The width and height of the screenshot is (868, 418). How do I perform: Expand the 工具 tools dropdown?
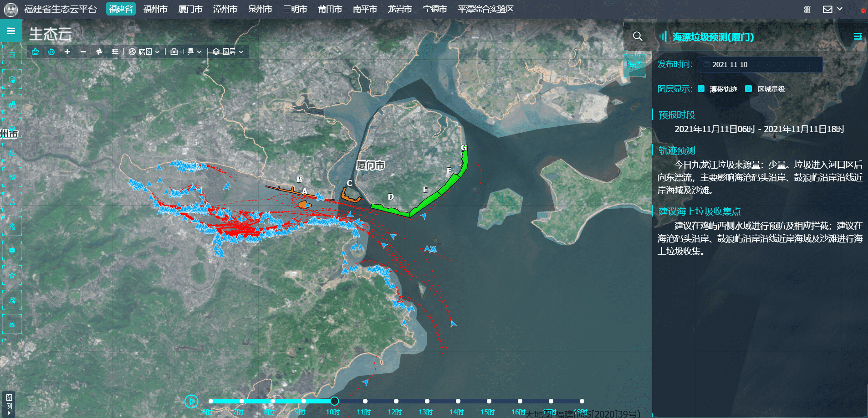(186, 52)
